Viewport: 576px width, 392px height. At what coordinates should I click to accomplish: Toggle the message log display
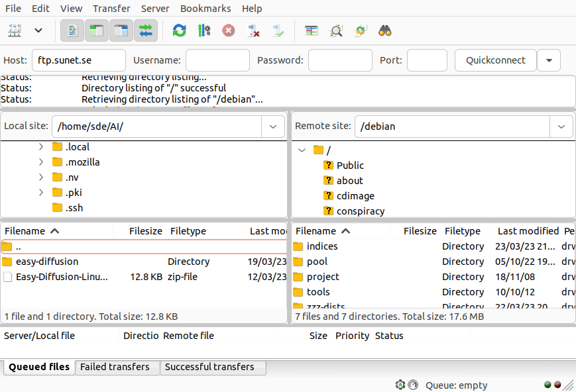point(72,30)
